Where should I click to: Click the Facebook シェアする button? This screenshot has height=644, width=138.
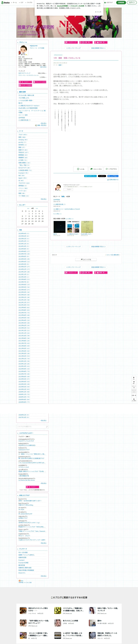coord(113,176)
